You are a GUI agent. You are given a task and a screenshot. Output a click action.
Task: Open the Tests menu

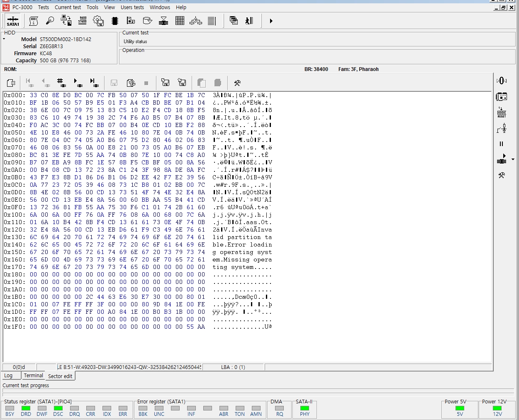[x=43, y=7]
